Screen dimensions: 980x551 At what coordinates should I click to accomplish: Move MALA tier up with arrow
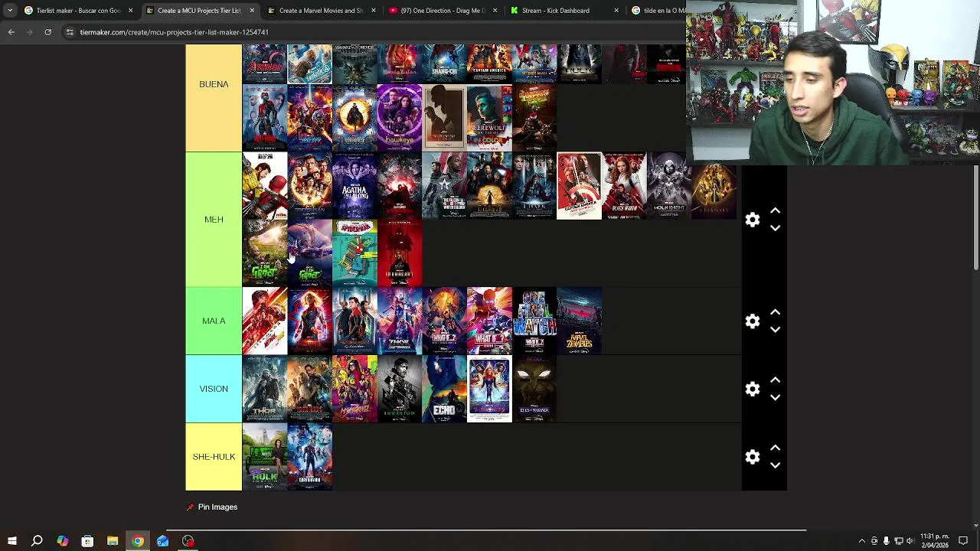coord(775,312)
